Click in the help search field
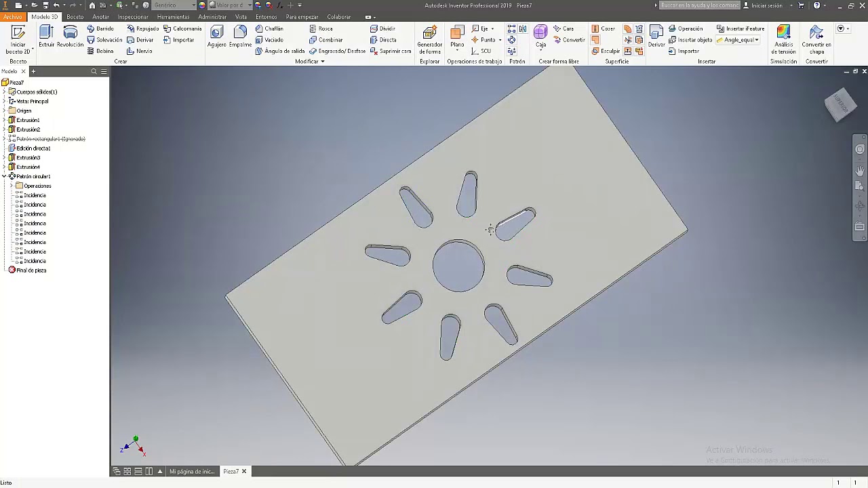Screen dimensions: 868x488 point(700,5)
